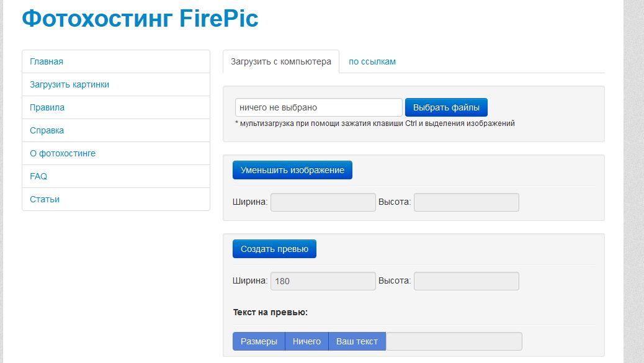The width and height of the screenshot is (644, 363).
Task: Toggle the Уменьшить изображение option
Action: click(292, 170)
